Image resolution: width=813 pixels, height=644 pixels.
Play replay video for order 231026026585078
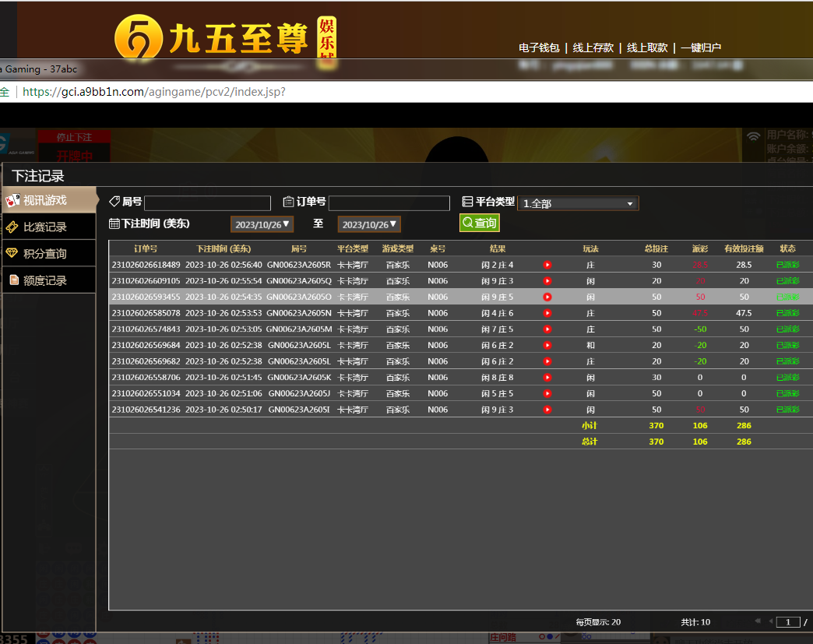click(x=547, y=313)
